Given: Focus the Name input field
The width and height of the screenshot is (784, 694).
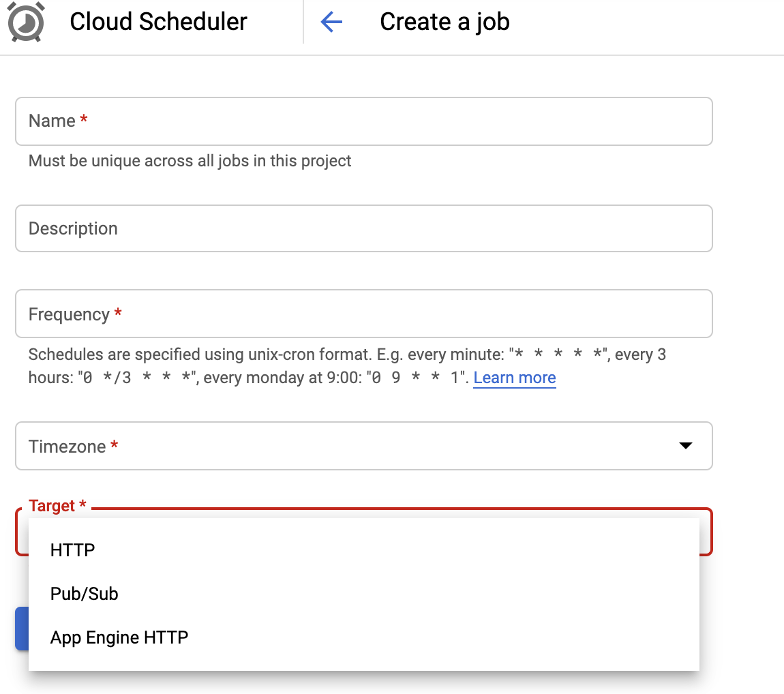Looking at the screenshot, I should pyautogui.click(x=363, y=121).
